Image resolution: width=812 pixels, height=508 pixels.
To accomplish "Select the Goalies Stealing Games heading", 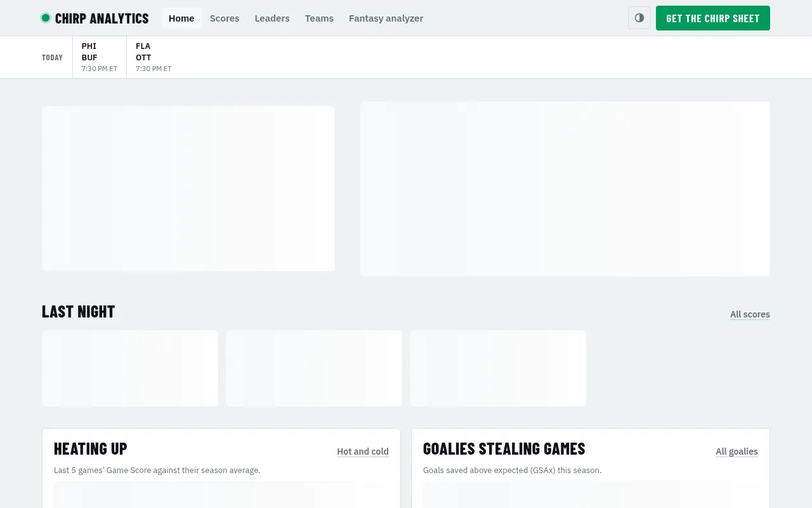I will pyautogui.click(x=504, y=448).
